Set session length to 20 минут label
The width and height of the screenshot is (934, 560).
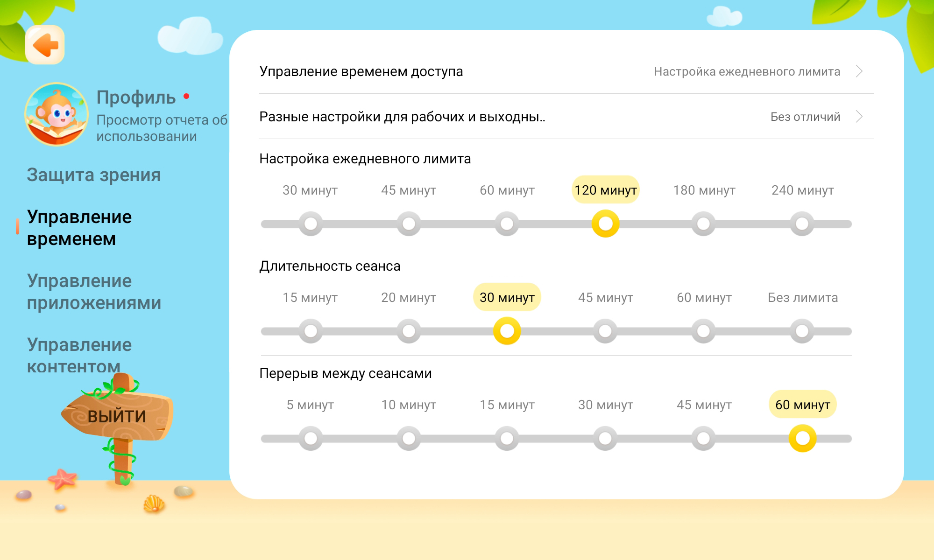click(x=409, y=298)
